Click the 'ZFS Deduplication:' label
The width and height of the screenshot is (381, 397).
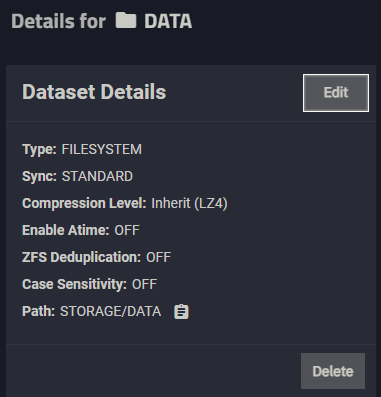tap(81, 257)
